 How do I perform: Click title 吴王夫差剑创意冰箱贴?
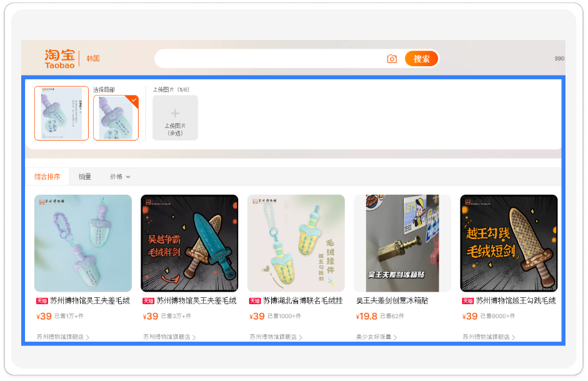[x=392, y=301]
